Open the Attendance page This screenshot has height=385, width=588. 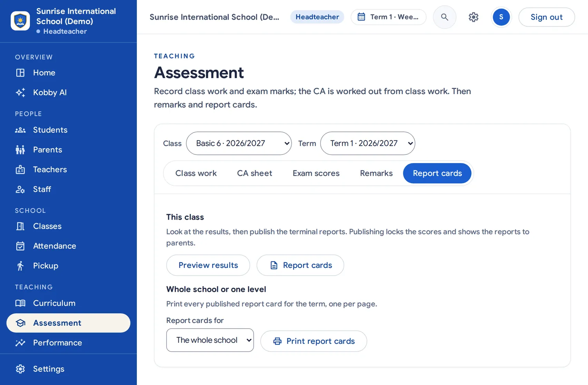68,246
